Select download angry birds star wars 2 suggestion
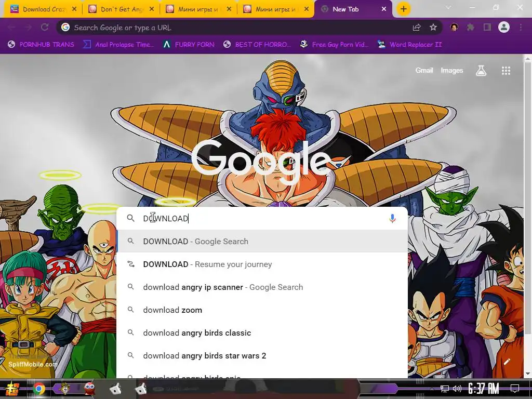This screenshot has height=399, width=532. (x=262, y=355)
